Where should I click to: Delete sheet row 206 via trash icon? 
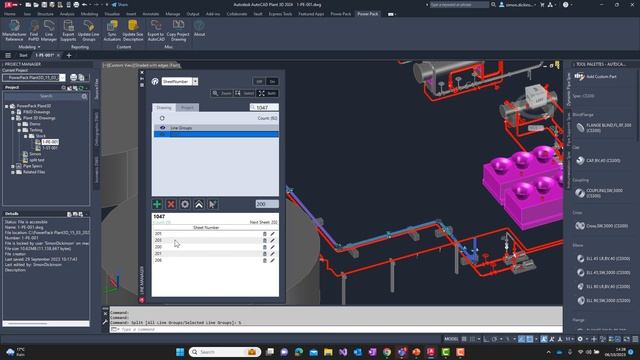click(264, 260)
